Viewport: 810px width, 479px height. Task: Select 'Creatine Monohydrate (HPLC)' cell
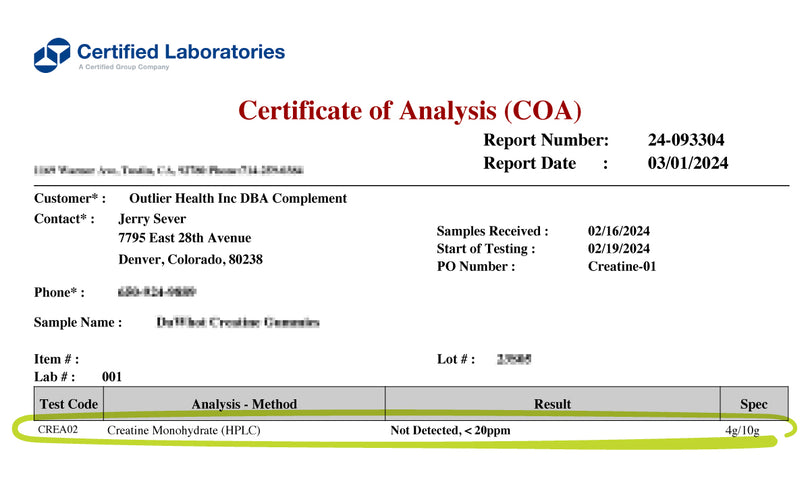(x=184, y=430)
